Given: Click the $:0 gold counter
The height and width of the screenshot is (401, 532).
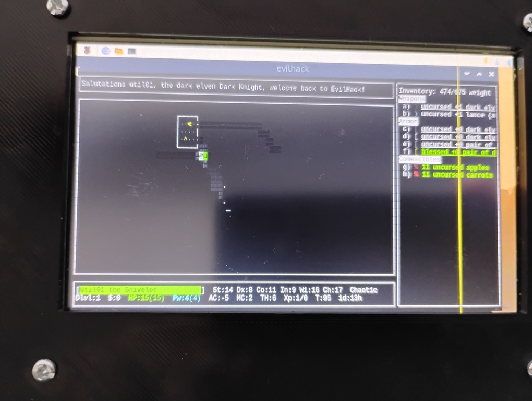Looking at the screenshot, I should (114, 298).
